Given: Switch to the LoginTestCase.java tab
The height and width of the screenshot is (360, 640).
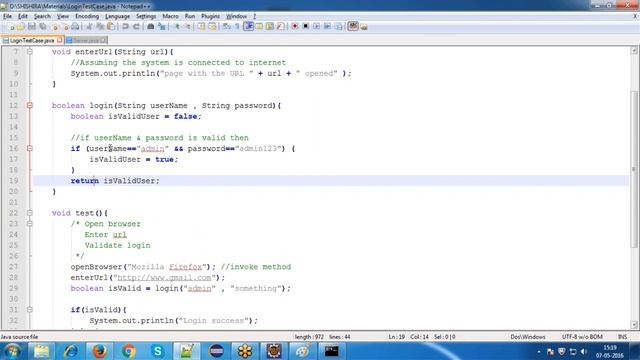Looking at the screenshot, I should [x=32, y=40].
